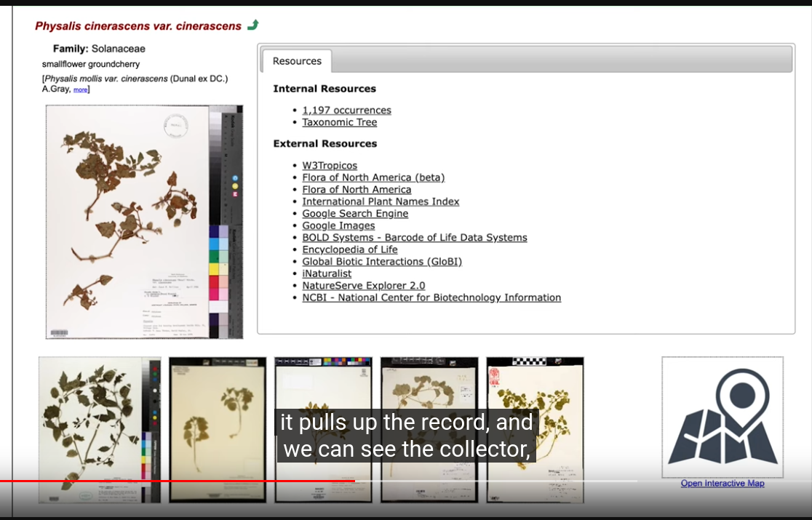Click the Internal Resources heading
Screen dimensions: 812x520
[x=325, y=89]
